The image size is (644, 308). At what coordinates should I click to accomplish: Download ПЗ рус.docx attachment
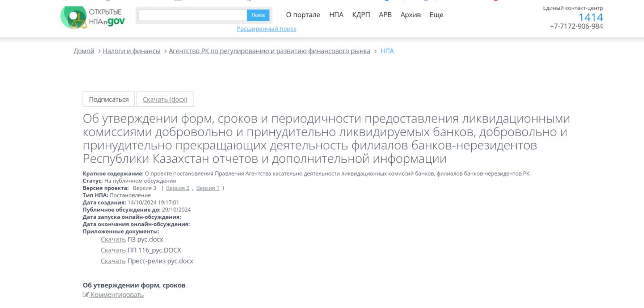[113, 239]
